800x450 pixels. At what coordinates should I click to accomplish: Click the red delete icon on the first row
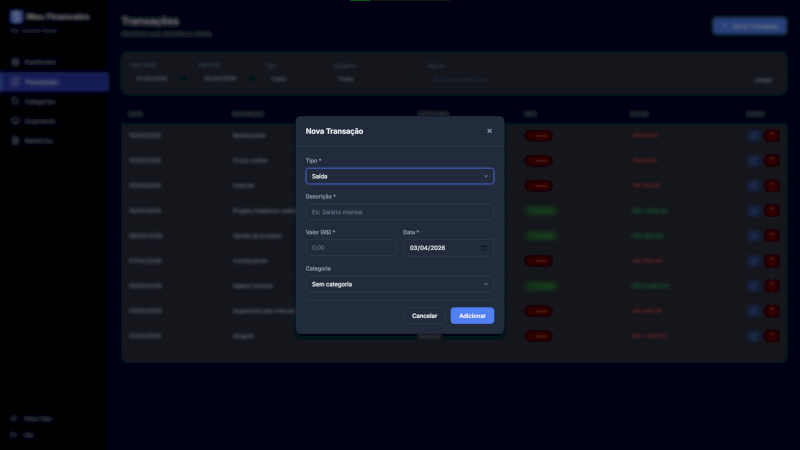point(772,135)
